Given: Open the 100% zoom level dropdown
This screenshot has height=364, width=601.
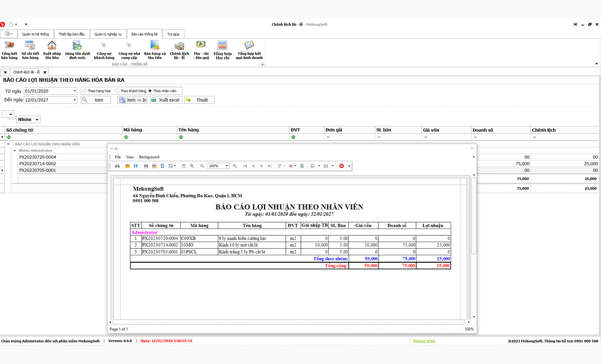Looking at the screenshot, I should tap(227, 166).
